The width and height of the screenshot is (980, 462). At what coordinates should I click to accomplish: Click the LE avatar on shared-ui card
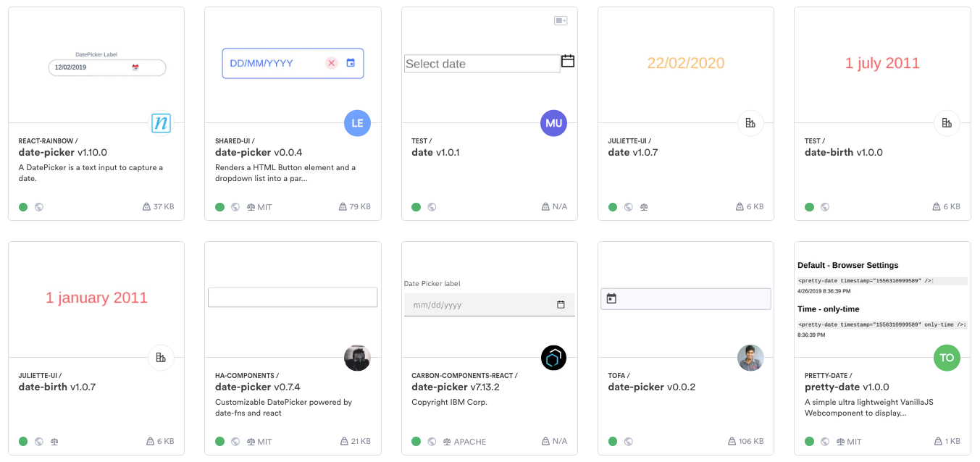click(357, 123)
